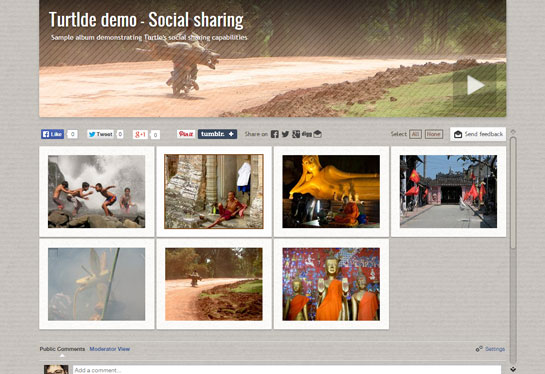The height and width of the screenshot is (374, 545).
Task: Open the red flags street thumbnail
Action: tap(448, 192)
